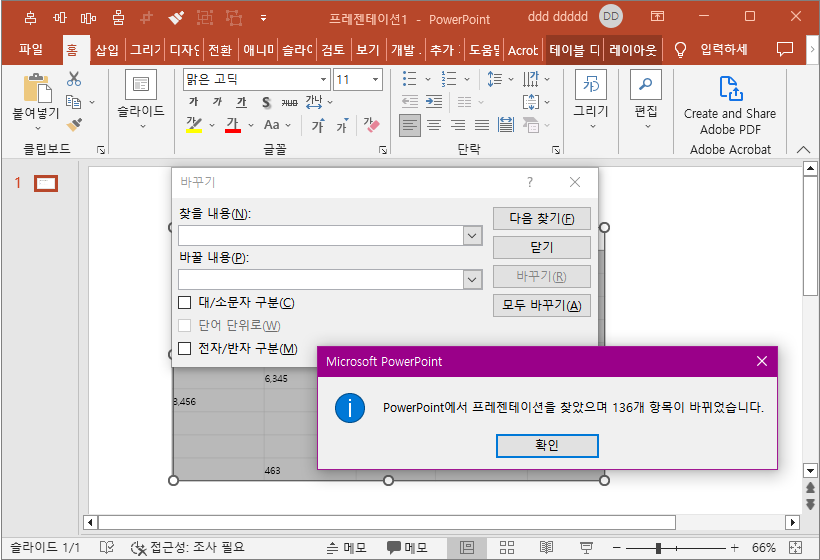
Task: Collapse the ribbon with chevron
Action: point(803,150)
